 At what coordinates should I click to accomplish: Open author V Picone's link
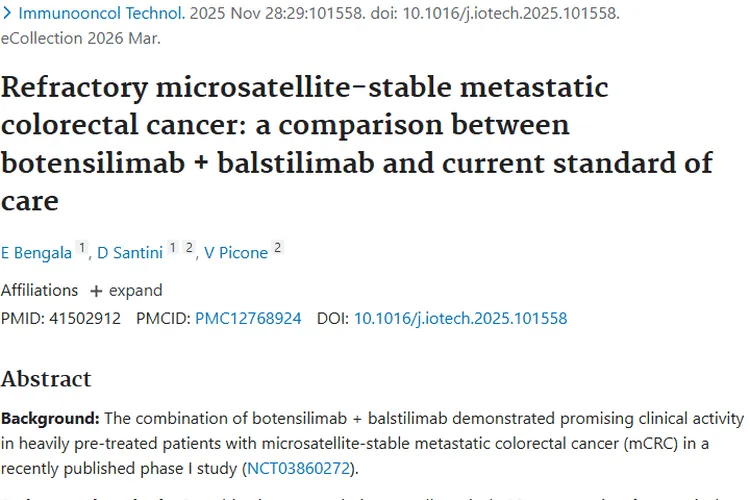236,253
